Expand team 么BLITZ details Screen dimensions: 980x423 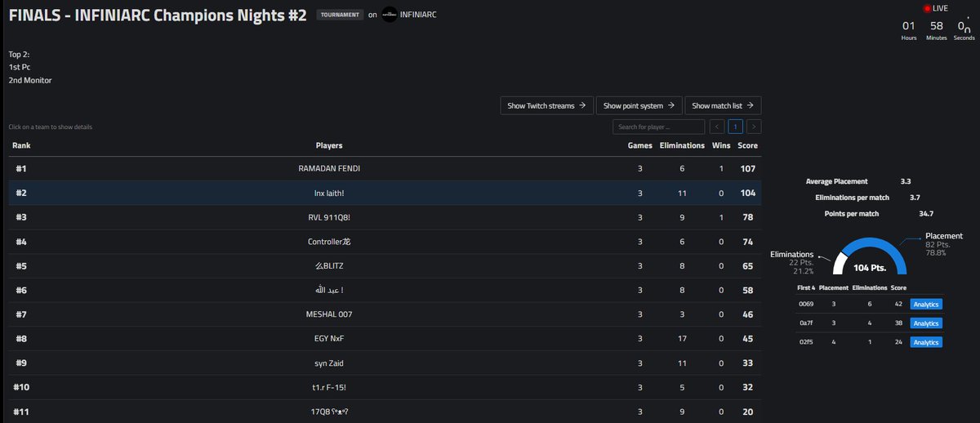tap(385, 265)
